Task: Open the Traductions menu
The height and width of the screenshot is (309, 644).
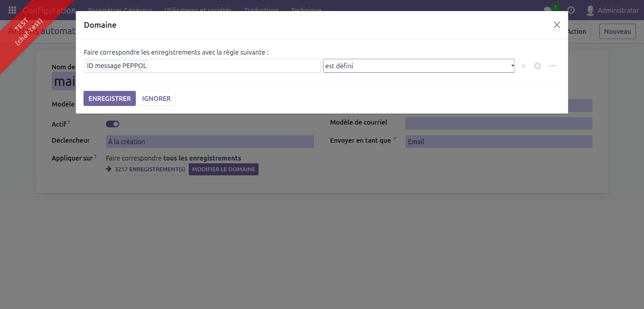Action: [x=261, y=10]
